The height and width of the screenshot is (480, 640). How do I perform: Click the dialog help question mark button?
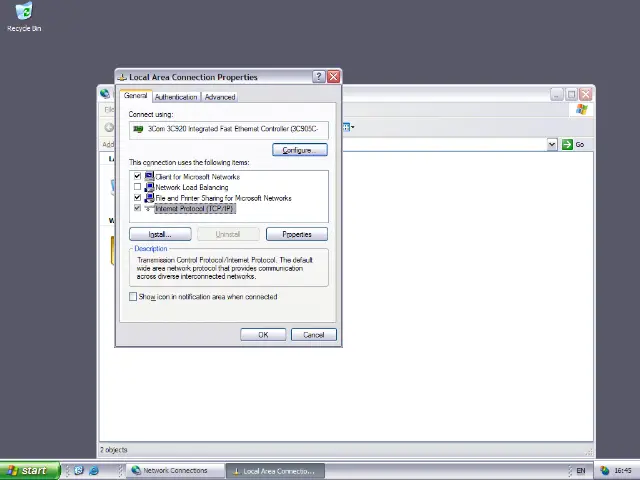(x=318, y=77)
